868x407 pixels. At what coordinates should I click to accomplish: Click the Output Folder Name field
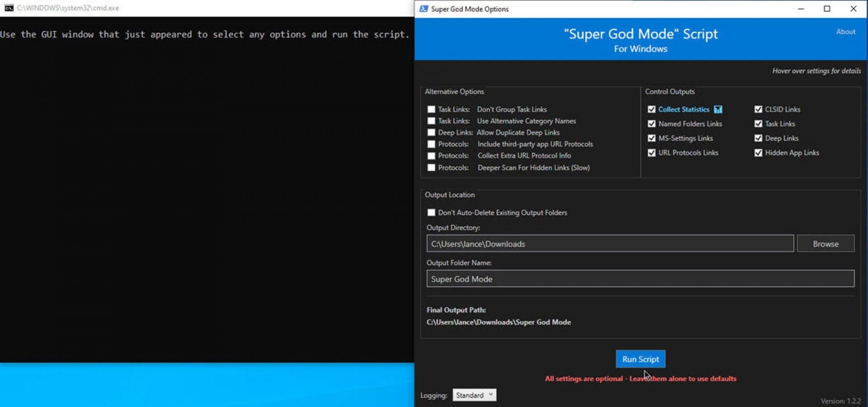(x=640, y=279)
